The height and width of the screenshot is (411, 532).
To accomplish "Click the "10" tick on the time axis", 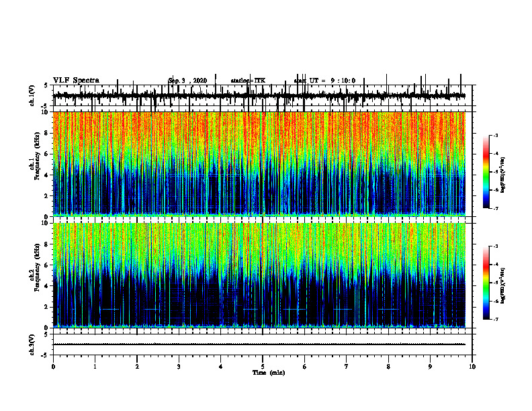I will (472, 367).
